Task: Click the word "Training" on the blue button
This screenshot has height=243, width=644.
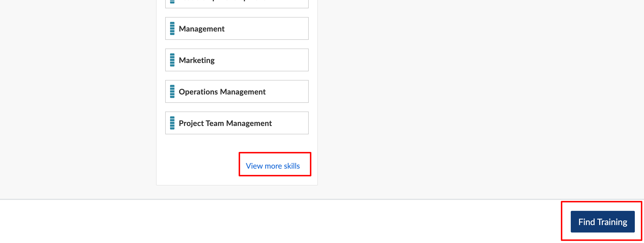Action: 612,222
